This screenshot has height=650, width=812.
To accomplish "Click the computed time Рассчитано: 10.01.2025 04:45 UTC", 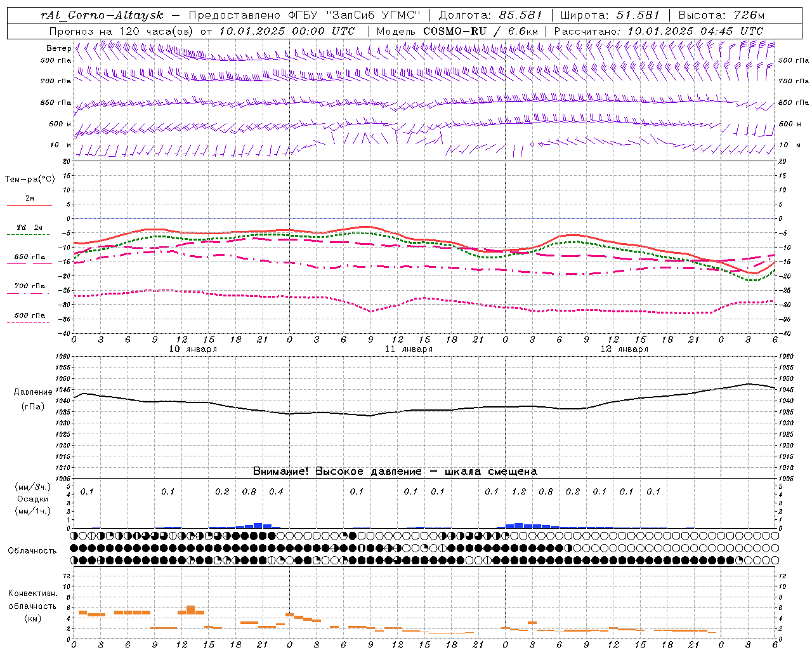I will (x=658, y=31).
